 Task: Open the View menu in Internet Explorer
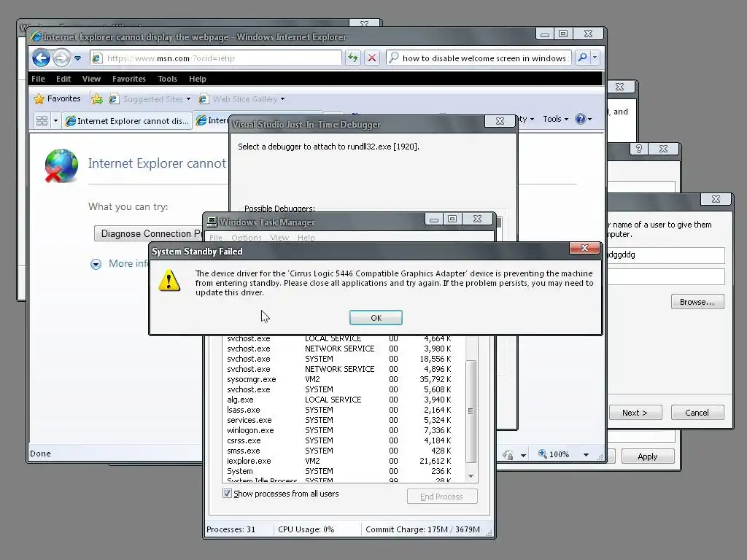pos(91,79)
